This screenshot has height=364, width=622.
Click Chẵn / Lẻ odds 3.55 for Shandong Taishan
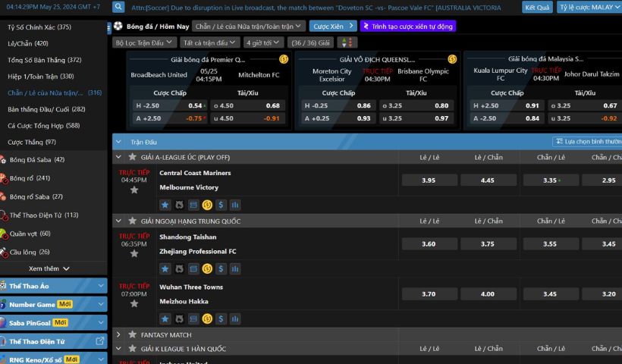click(550, 244)
